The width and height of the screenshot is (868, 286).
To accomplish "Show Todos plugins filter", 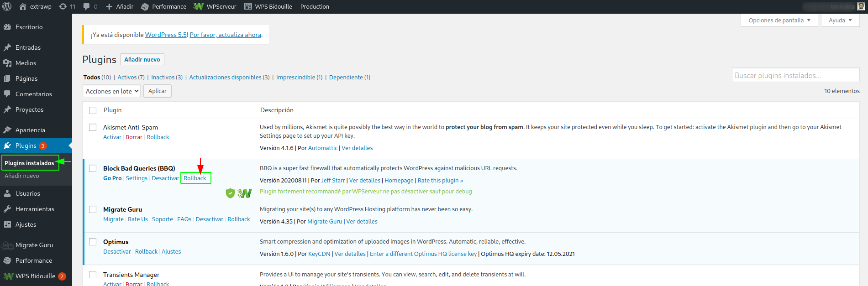I will click(92, 77).
